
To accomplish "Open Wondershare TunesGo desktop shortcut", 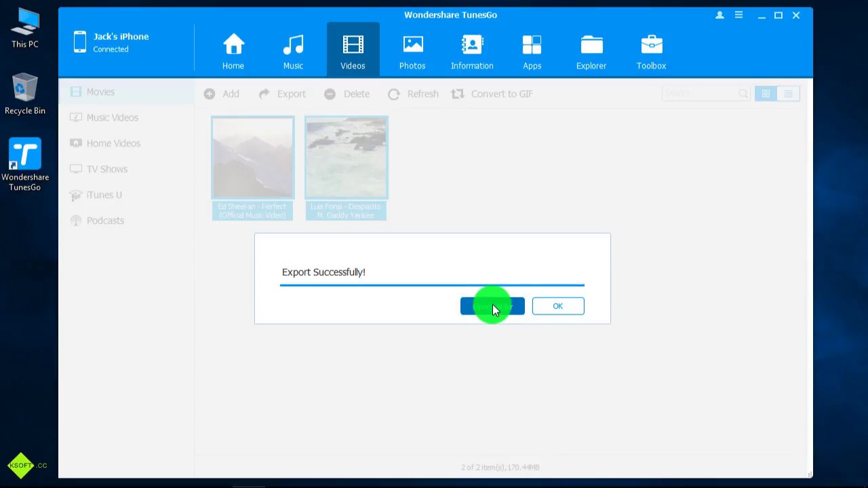I will point(25,165).
